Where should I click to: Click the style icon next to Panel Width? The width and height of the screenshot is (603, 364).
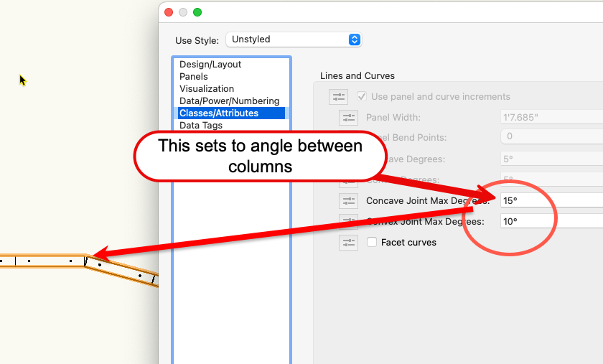pyautogui.click(x=348, y=118)
